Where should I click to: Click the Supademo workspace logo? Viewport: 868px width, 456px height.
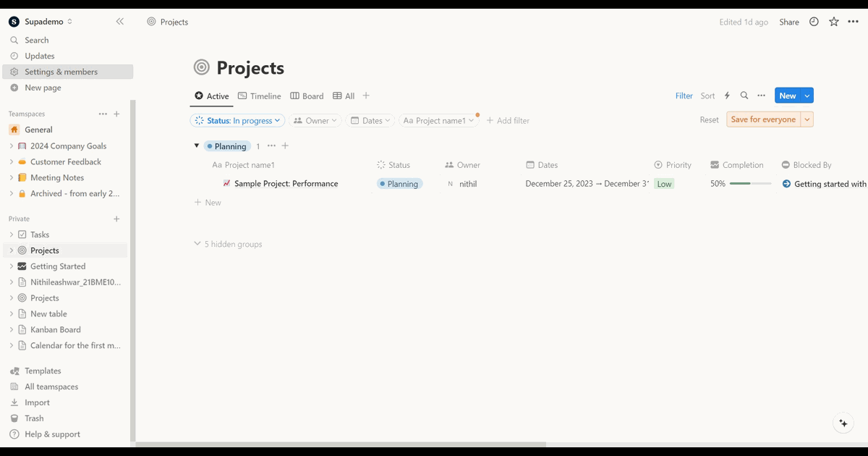click(14, 22)
